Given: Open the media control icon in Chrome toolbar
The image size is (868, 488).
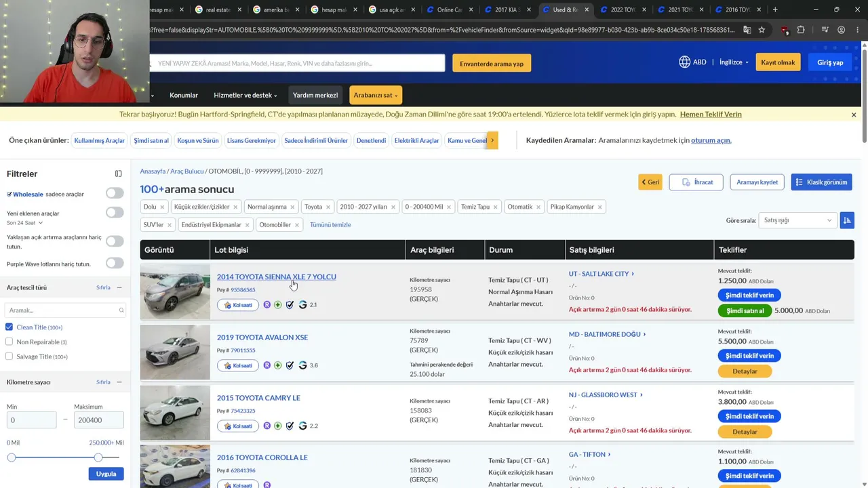Looking at the screenshot, I should tap(825, 30).
